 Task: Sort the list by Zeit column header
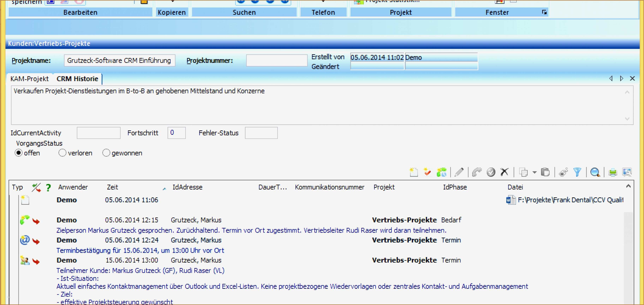(112, 187)
